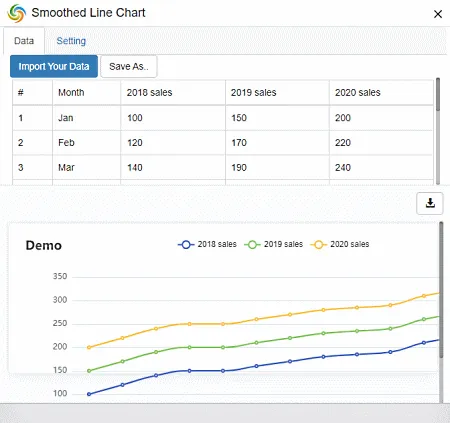The width and height of the screenshot is (450, 423).
Task: Open the Save As.. button
Action: click(x=129, y=66)
